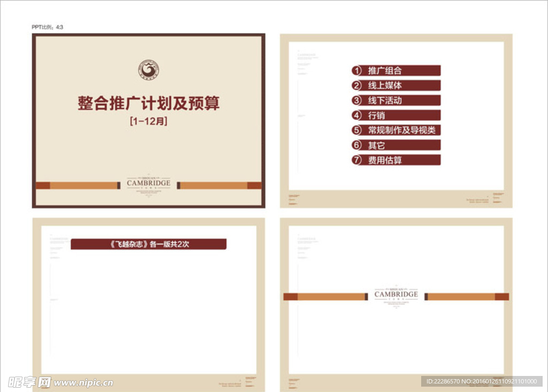
Task: Click the Cambridge logo on the title slide
Action: click(149, 183)
